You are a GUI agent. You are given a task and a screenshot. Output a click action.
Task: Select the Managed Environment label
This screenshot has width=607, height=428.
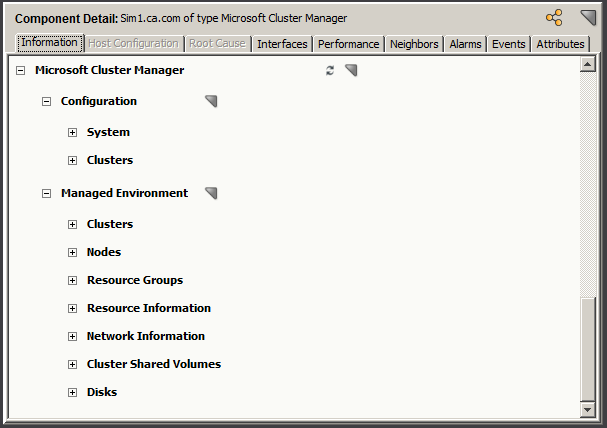tap(125, 193)
